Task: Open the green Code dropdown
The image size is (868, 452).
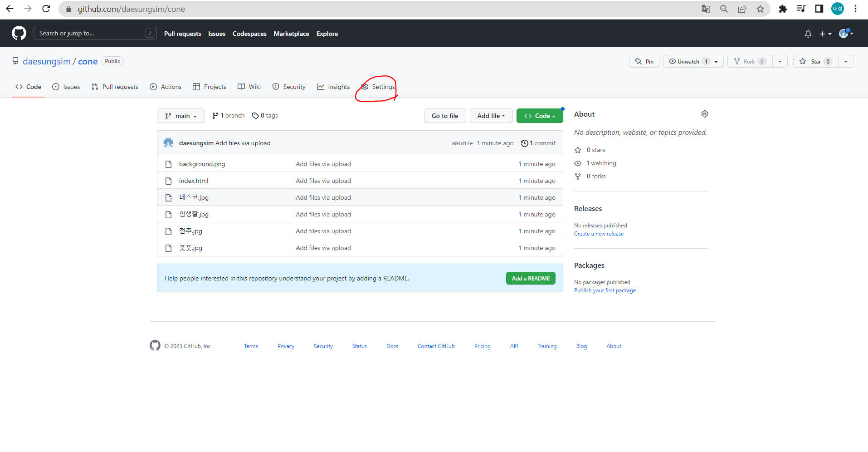Action: [x=540, y=116]
